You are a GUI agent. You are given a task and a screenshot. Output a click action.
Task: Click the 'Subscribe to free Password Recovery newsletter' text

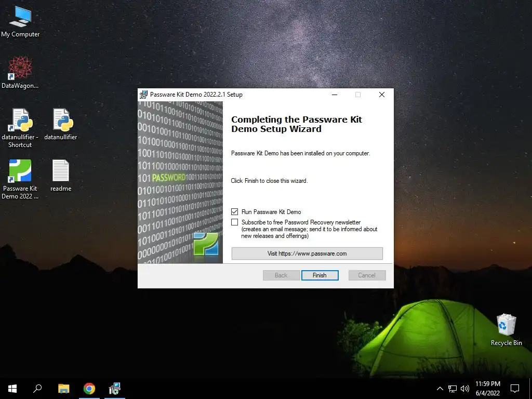pos(301,222)
